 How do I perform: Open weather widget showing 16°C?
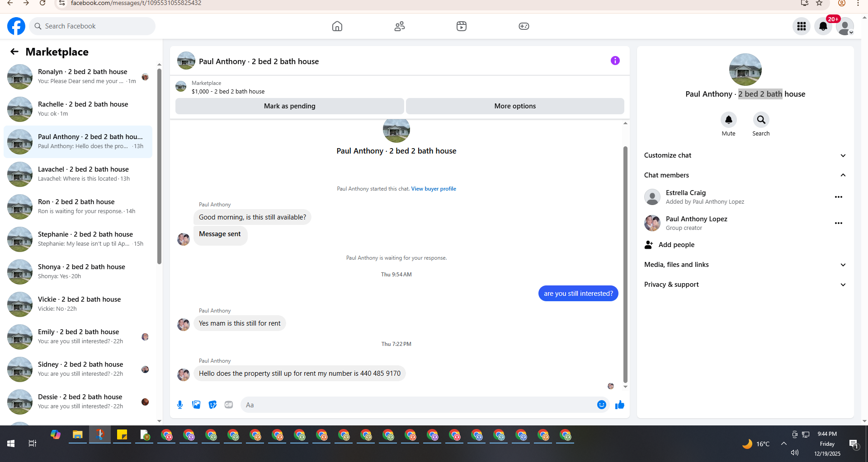(x=756, y=443)
